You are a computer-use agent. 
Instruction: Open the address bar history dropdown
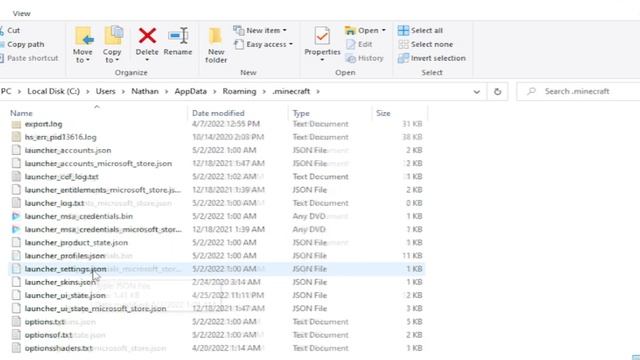(x=476, y=92)
